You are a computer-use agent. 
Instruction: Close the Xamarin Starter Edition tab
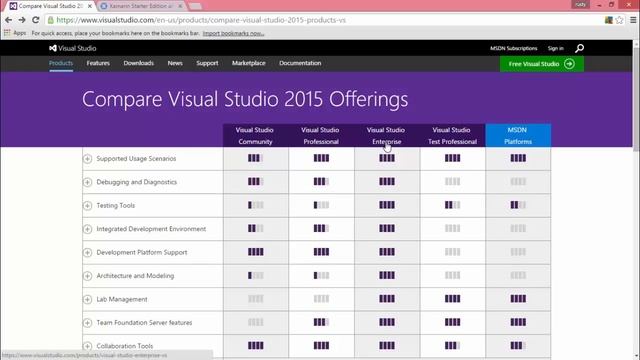(180, 6)
